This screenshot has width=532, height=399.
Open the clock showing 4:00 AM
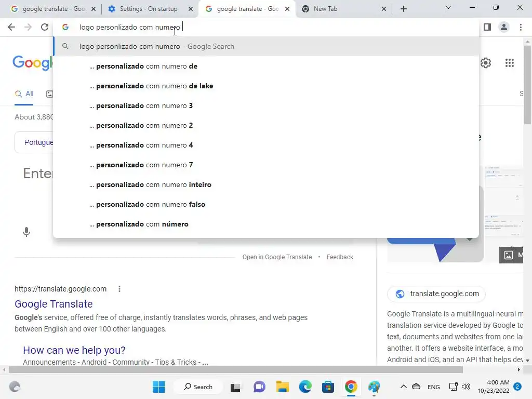(x=494, y=387)
